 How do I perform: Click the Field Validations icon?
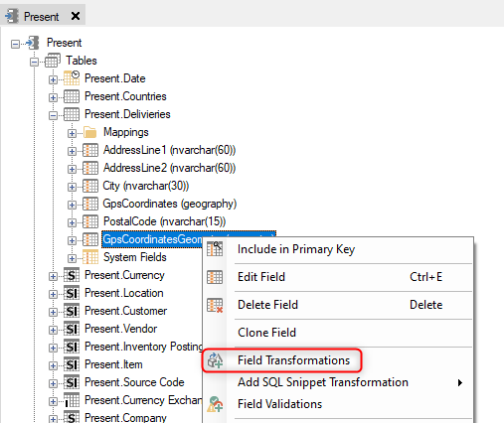coord(215,404)
